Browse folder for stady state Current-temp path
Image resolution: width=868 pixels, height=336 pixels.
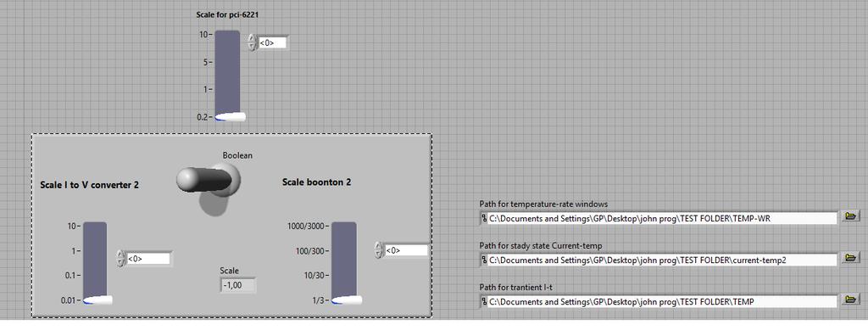[850, 258]
